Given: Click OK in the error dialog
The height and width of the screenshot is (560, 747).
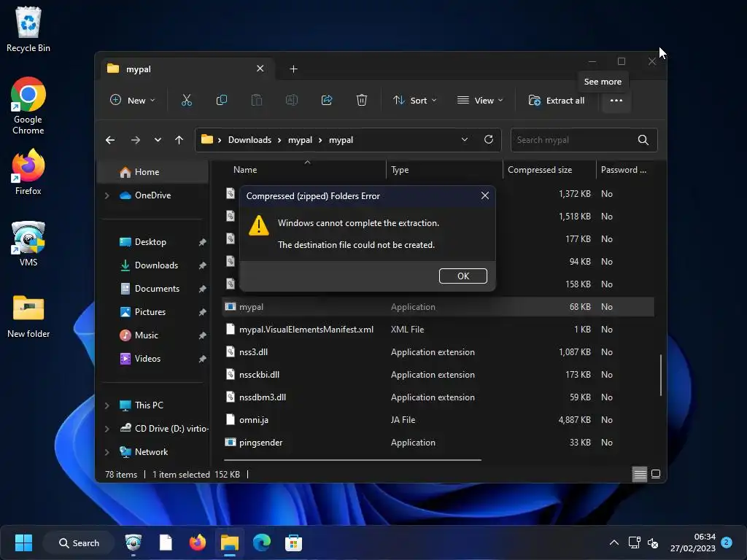Looking at the screenshot, I should click(x=463, y=276).
